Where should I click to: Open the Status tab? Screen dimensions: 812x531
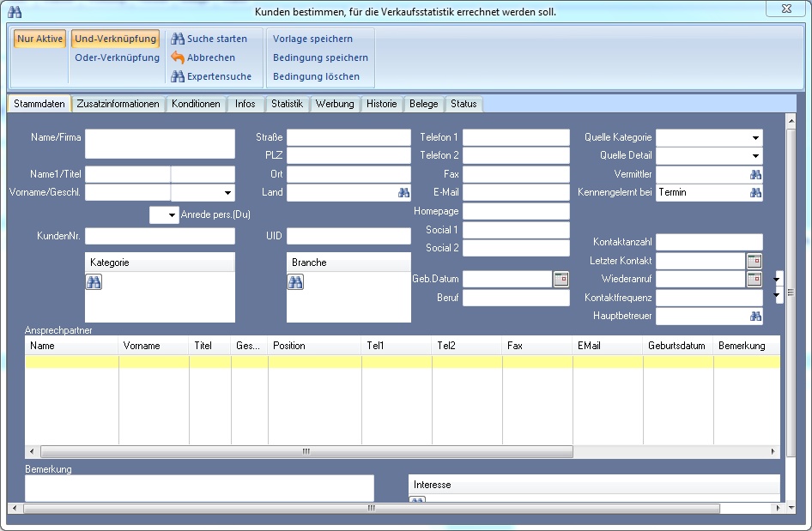(x=464, y=104)
